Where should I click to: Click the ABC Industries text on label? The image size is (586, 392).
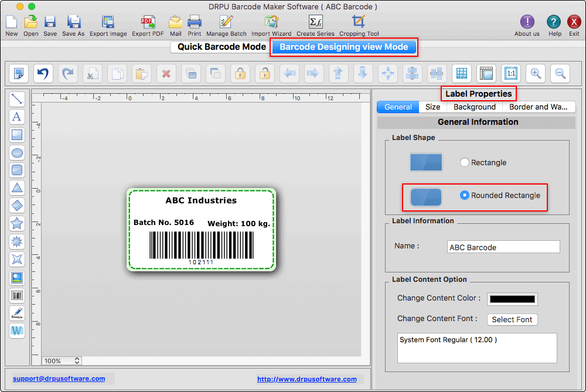(x=201, y=200)
